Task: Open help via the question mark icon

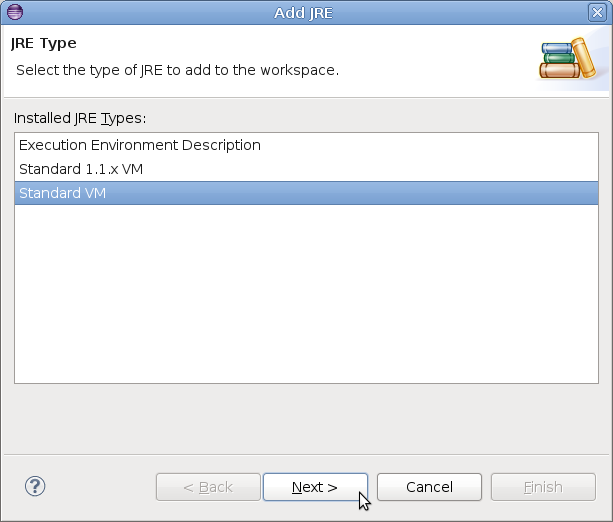Action: (35, 487)
